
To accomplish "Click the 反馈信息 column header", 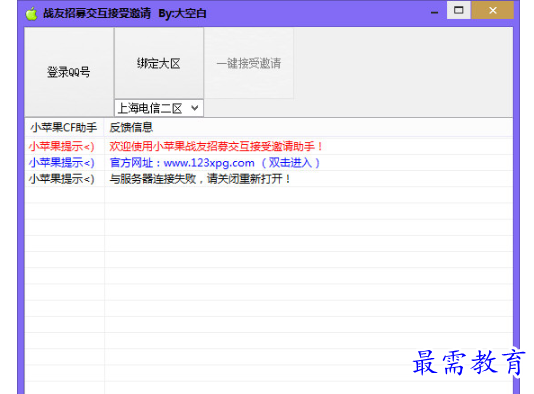I will (x=308, y=128).
